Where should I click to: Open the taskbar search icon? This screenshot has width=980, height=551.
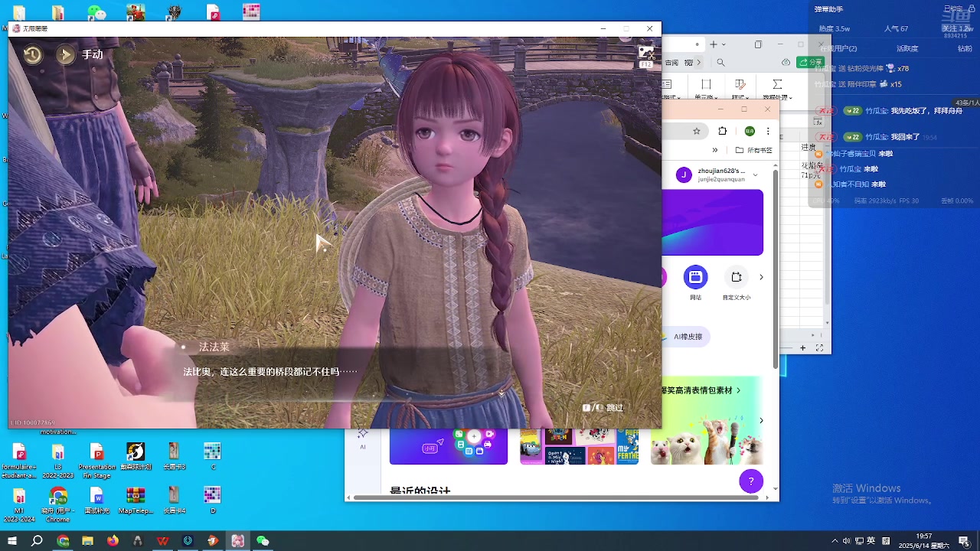(x=37, y=541)
